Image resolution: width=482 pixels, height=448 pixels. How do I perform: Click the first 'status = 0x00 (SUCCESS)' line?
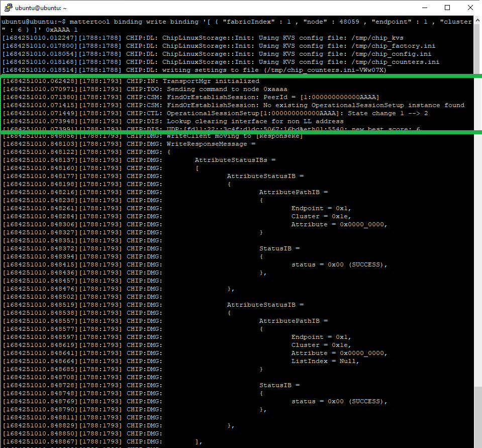click(x=339, y=264)
